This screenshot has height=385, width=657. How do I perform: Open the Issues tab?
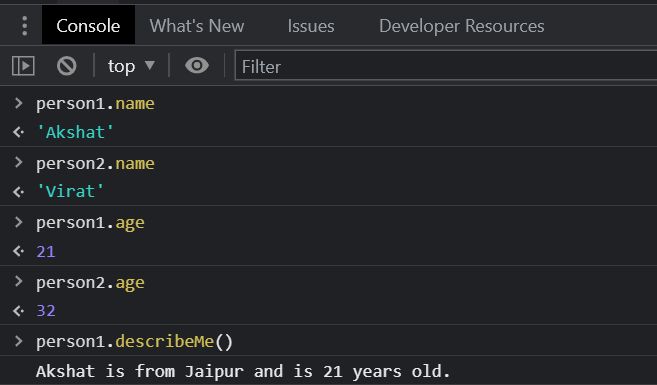tap(311, 26)
